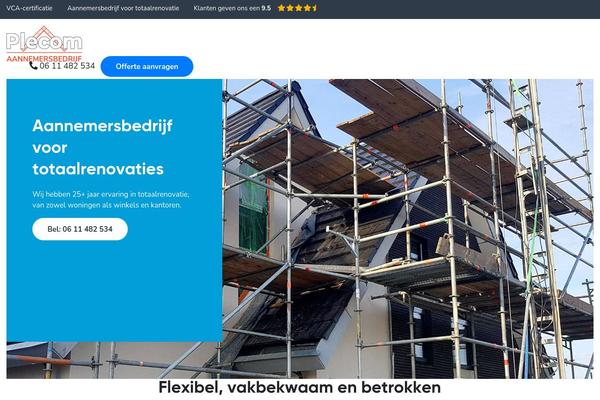Viewport: 600px width, 400px height.
Task: Click the 25+ jaar ervaring description paragraph
Action: tap(111, 199)
